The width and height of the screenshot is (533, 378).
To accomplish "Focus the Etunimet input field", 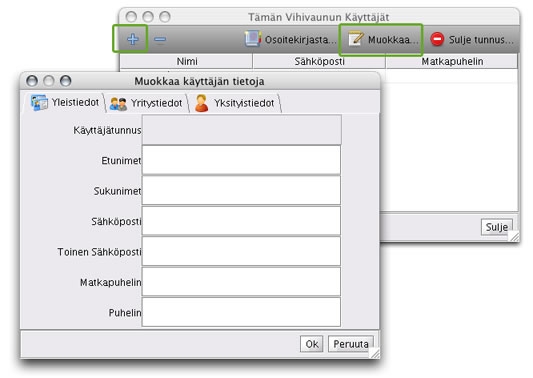I will 241,160.
